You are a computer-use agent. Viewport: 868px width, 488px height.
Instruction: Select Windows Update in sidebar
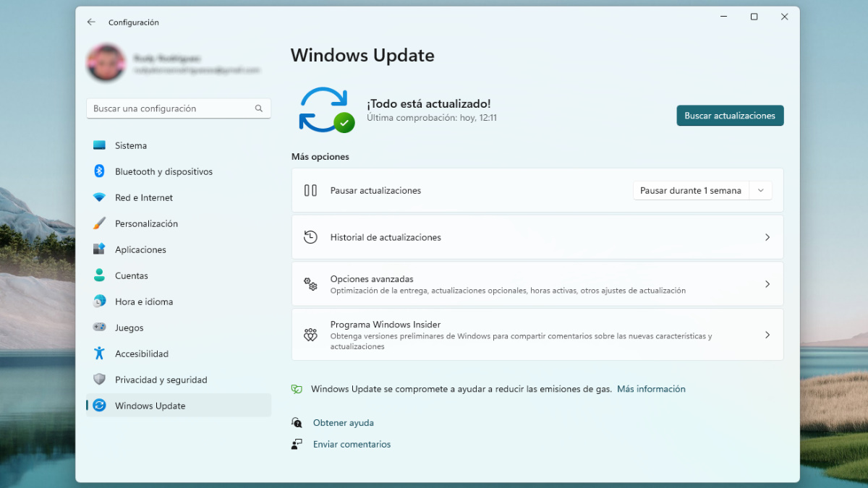179,406
